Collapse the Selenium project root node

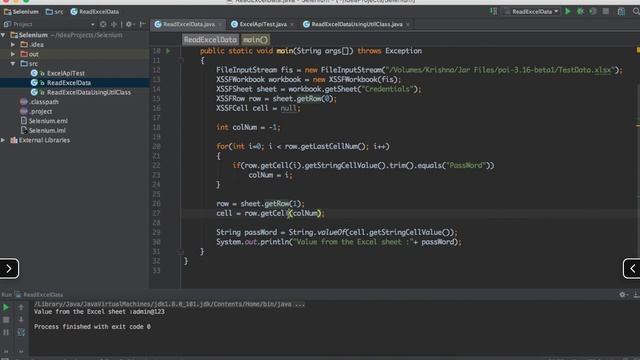(x=3, y=35)
